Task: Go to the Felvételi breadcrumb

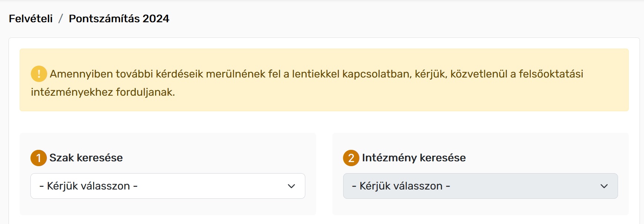Action: point(31,19)
